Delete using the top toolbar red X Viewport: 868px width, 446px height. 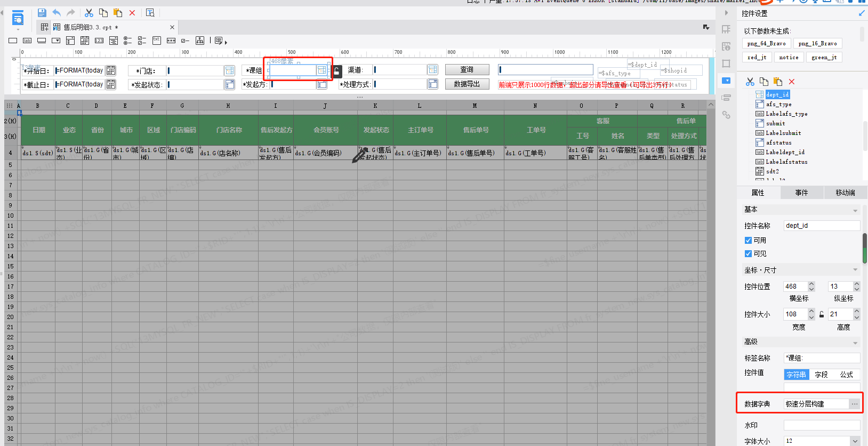click(132, 13)
